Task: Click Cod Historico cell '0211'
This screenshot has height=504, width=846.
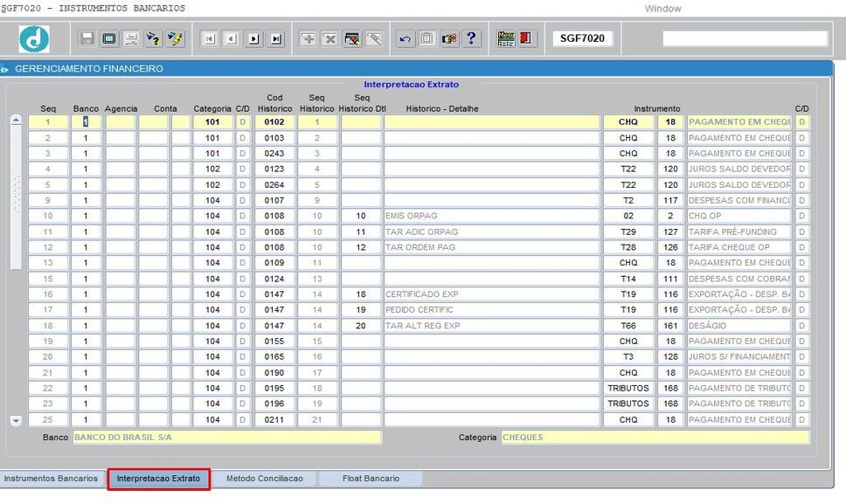Action: click(x=274, y=420)
